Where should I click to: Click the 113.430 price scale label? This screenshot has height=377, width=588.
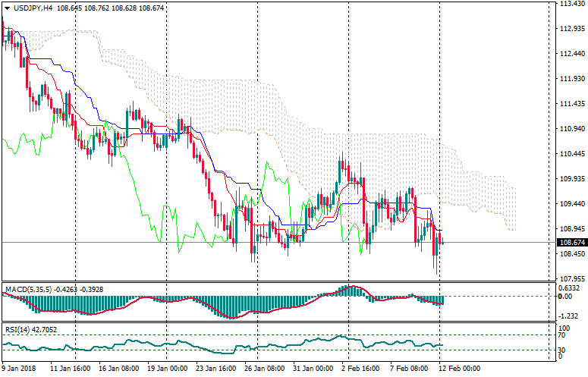(x=571, y=5)
